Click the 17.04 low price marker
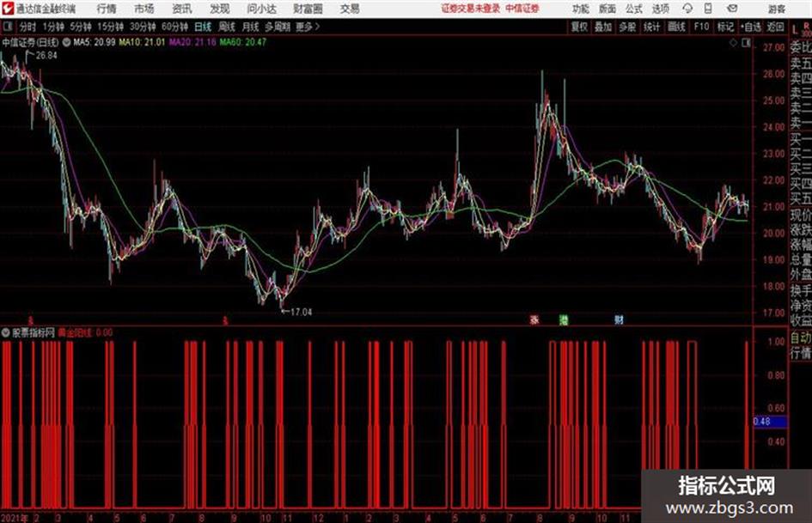The height and width of the screenshot is (523, 812). [301, 312]
